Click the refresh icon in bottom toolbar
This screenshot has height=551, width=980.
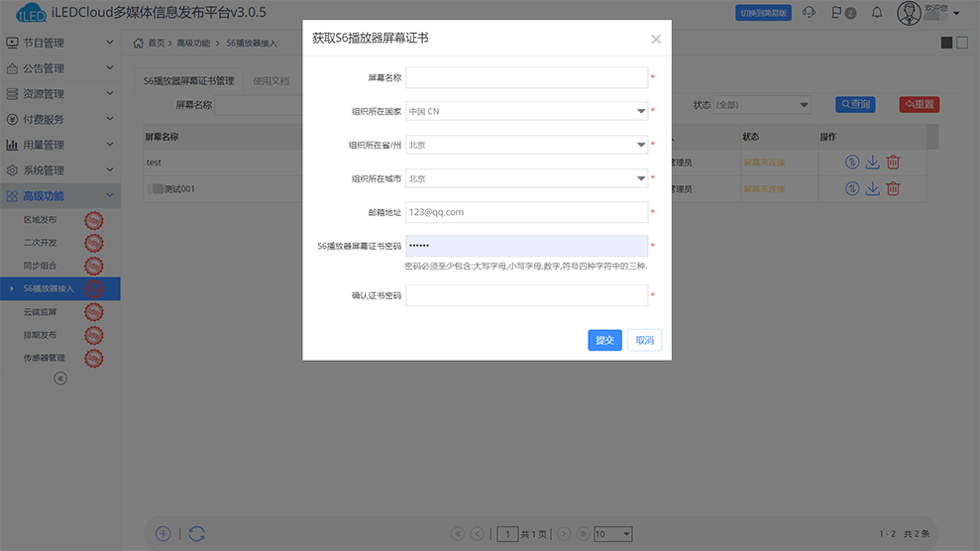click(196, 533)
